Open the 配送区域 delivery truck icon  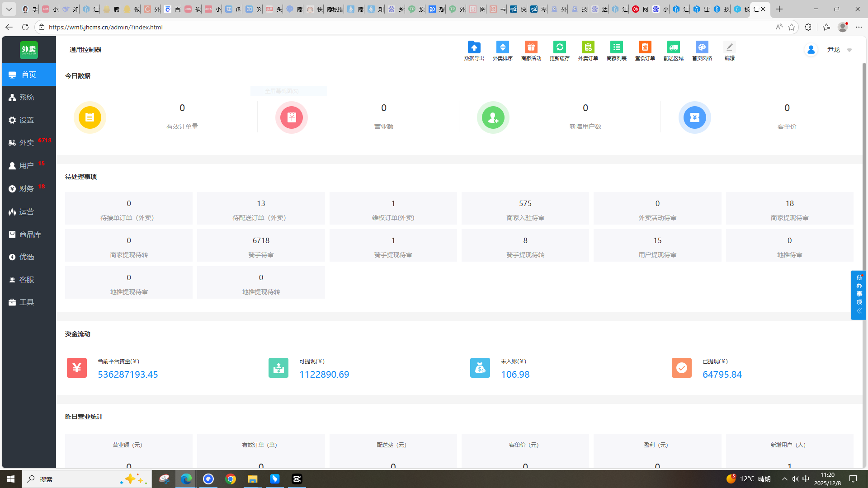[x=673, y=47]
